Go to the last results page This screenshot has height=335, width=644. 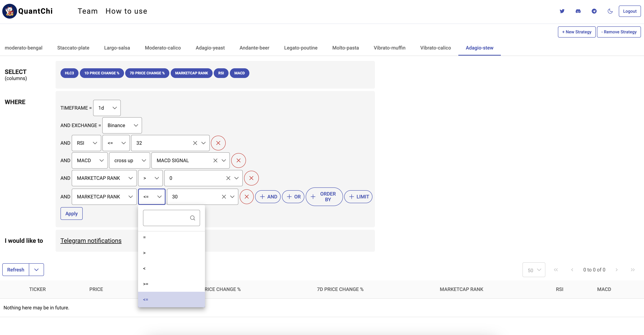[x=633, y=270]
